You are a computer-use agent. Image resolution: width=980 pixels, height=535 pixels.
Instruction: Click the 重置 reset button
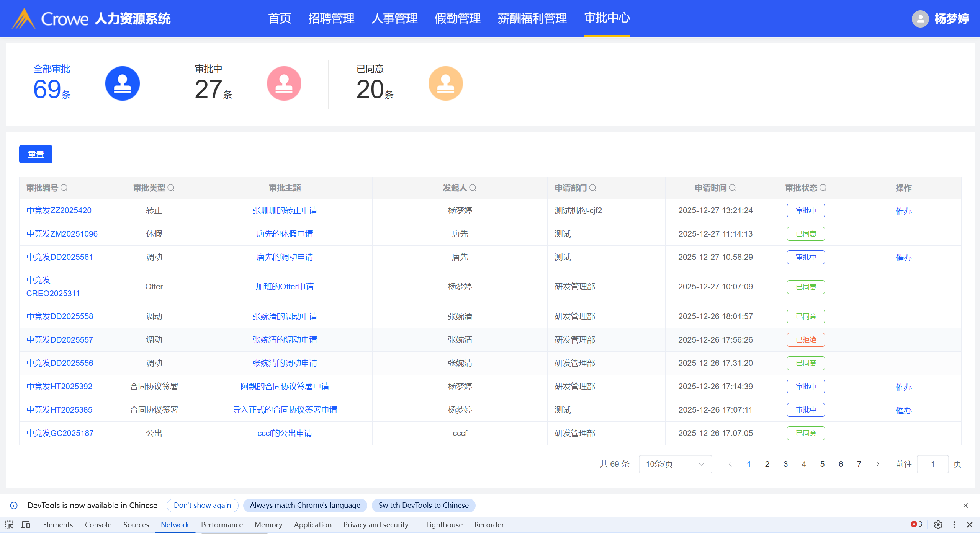click(36, 154)
